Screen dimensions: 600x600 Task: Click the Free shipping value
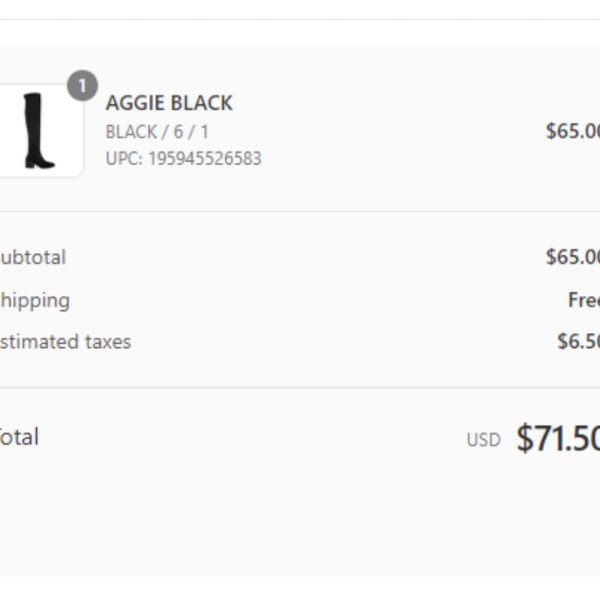(584, 300)
